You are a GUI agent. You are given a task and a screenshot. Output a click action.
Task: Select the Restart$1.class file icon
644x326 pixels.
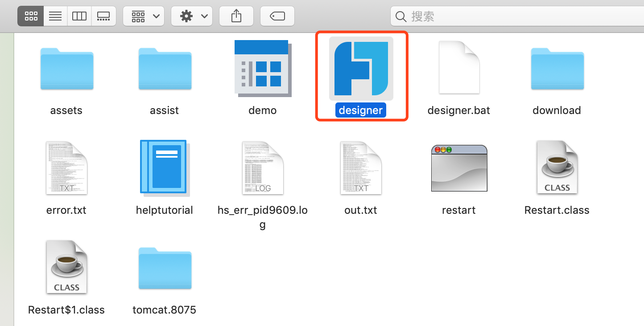click(66, 267)
